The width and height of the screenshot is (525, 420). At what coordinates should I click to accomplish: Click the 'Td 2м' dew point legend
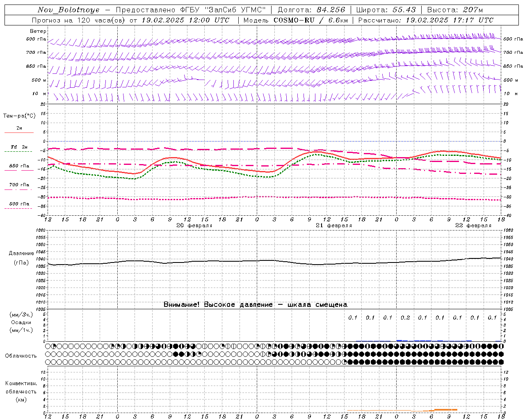click(x=19, y=147)
